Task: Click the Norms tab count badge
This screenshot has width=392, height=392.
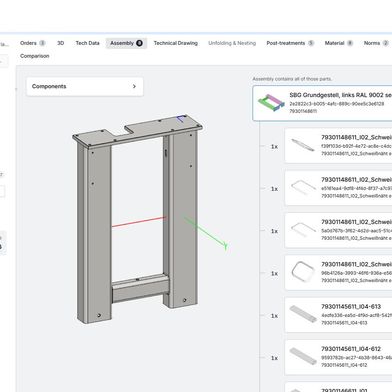Action: tap(385, 43)
